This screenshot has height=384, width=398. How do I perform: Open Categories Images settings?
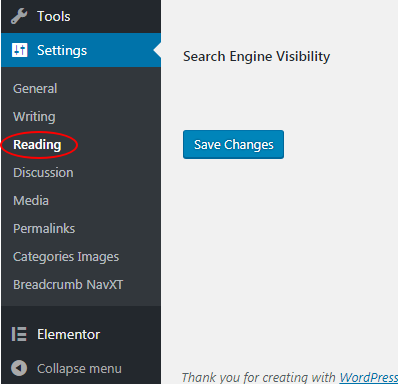66,257
